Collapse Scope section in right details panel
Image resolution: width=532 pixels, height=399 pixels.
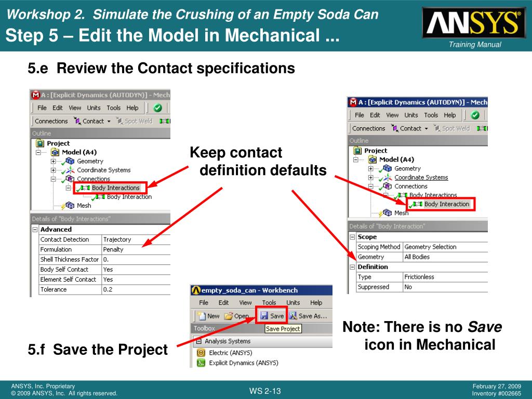352,237
